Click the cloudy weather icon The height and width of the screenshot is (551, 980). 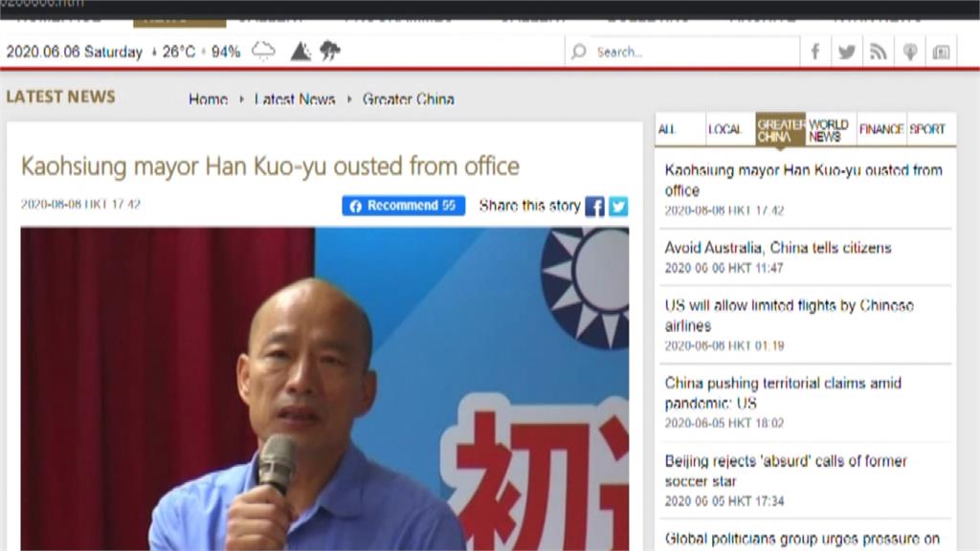pyautogui.click(x=263, y=51)
